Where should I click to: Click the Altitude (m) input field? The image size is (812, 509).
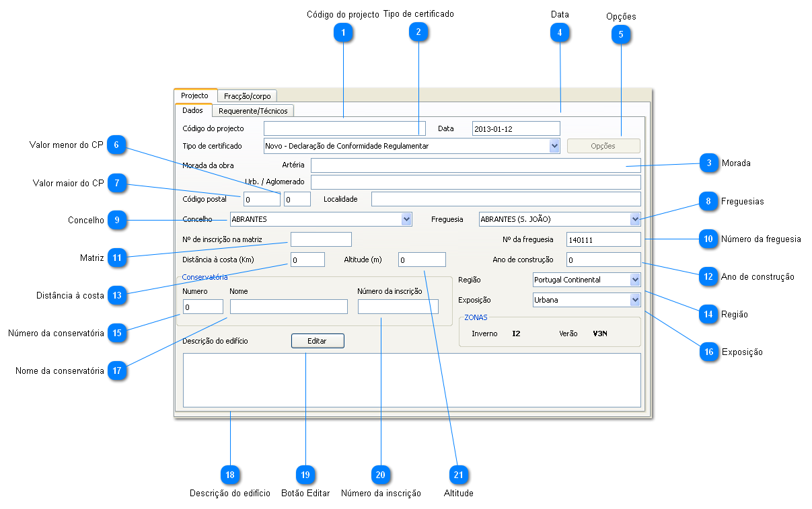point(422,260)
